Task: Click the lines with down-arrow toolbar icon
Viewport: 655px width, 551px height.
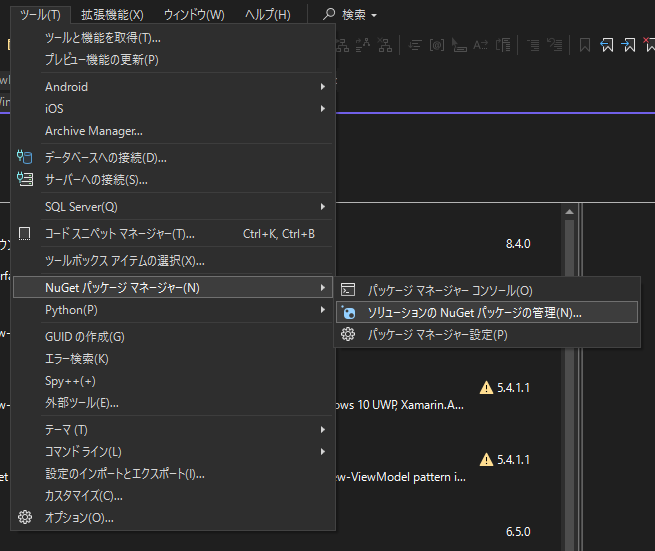Action: click(415, 45)
